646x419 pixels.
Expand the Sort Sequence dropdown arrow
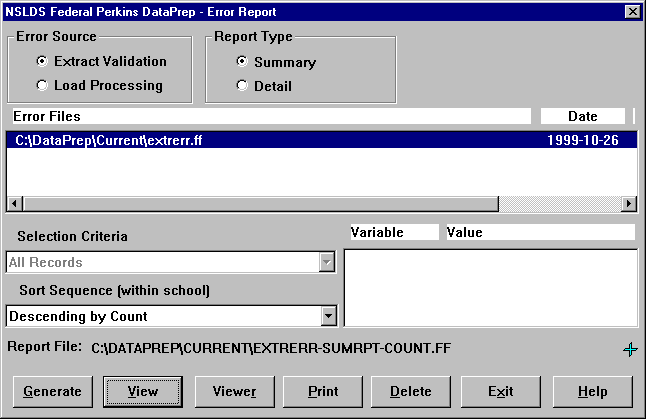[328, 316]
